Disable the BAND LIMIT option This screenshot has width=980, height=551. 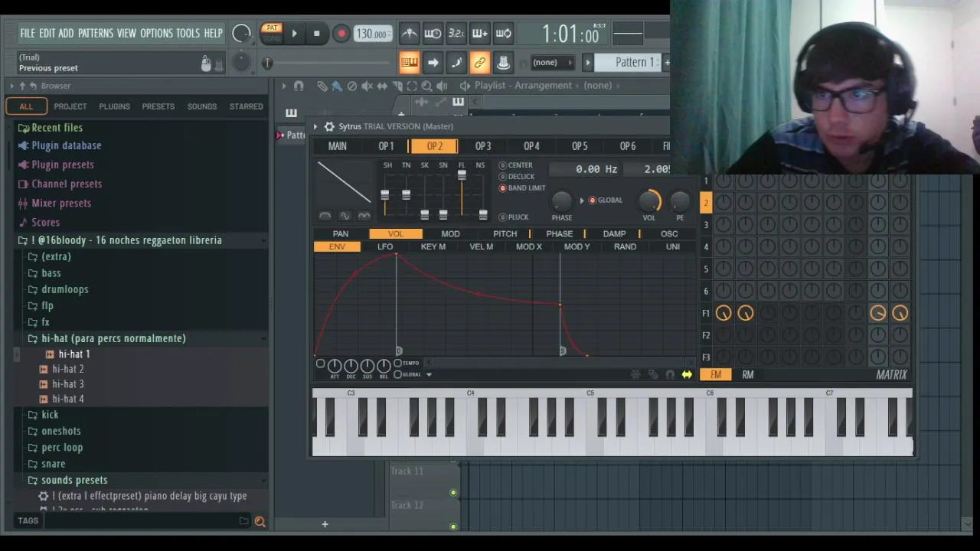(x=522, y=188)
